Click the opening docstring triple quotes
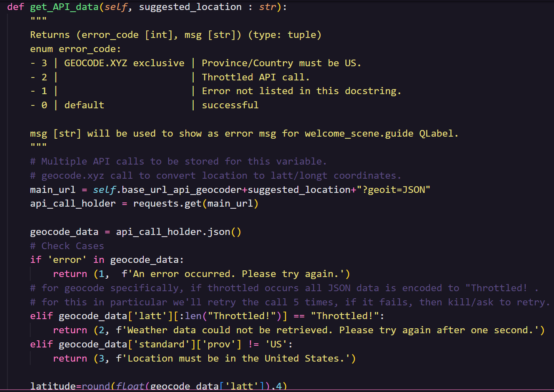Image resolution: width=554 pixels, height=392 pixels. [38, 20]
